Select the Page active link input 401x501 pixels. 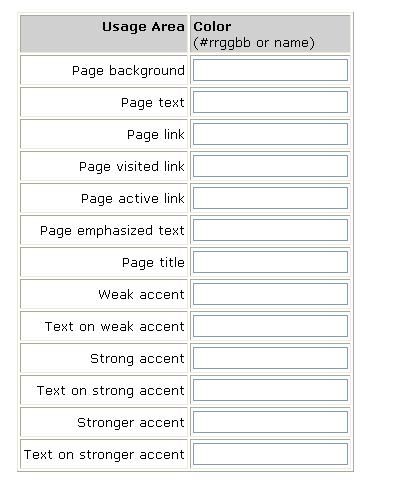(x=270, y=198)
